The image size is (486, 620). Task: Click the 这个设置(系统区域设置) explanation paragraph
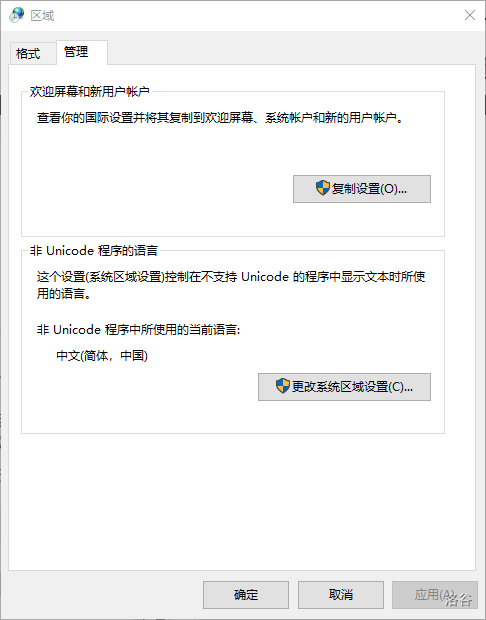point(231,285)
